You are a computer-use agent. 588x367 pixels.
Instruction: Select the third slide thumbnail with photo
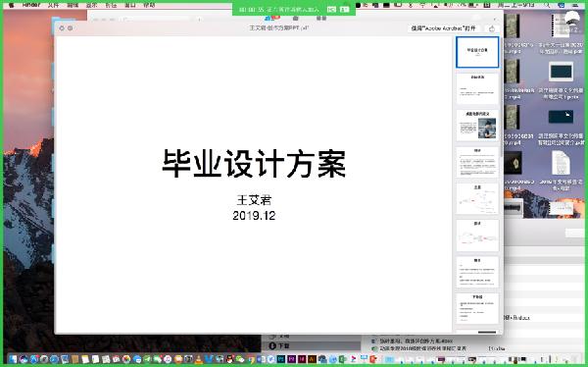[477, 126]
